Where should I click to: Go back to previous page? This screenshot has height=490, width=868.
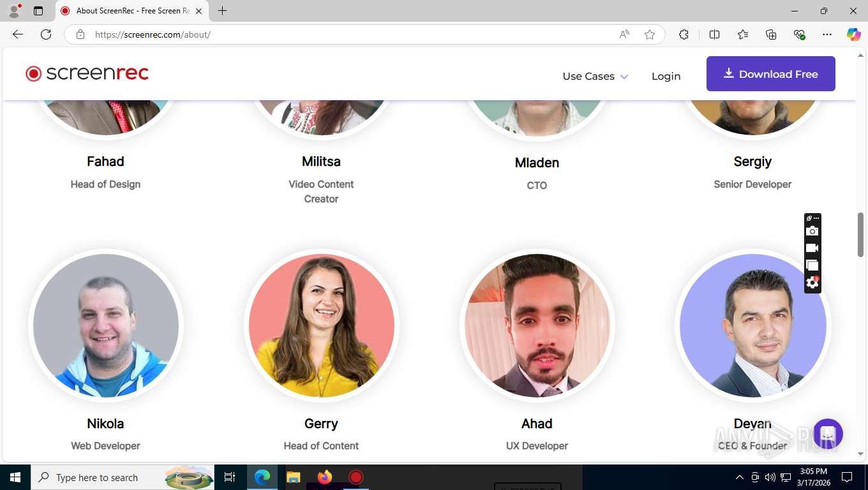point(18,34)
